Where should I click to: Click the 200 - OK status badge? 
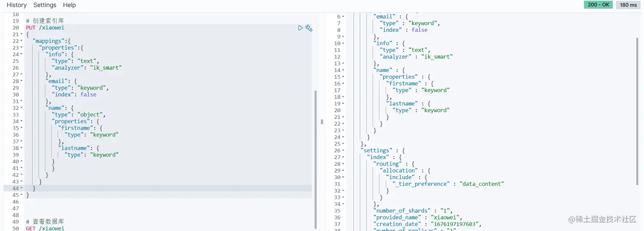point(598,5)
